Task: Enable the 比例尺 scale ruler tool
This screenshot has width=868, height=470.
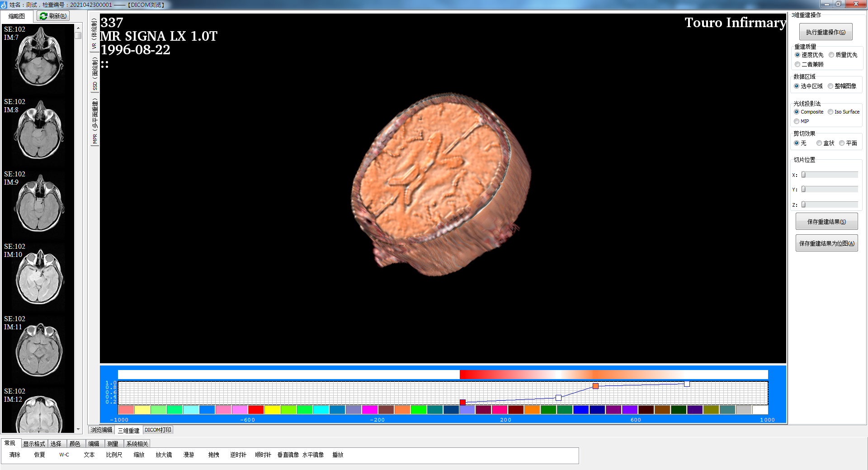Action: [x=114, y=455]
